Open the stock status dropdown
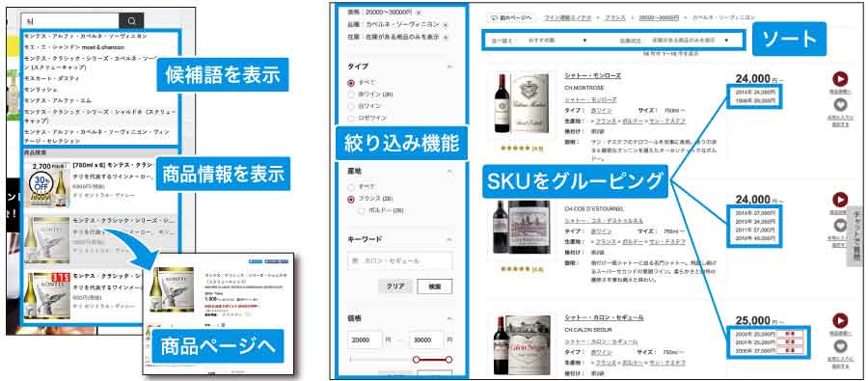Screen dimensions: 868x381 pyautogui.click(x=690, y=41)
